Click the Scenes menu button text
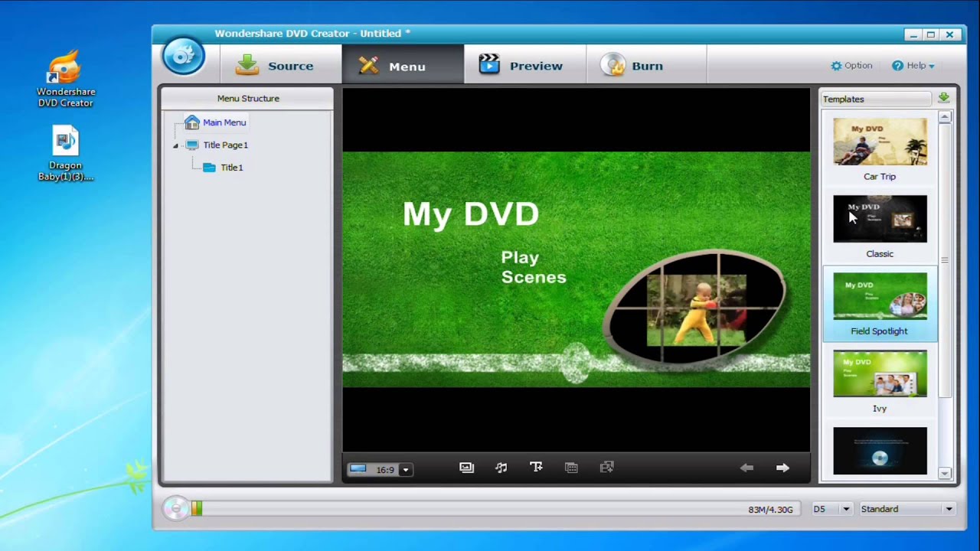 click(x=534, y=277)
